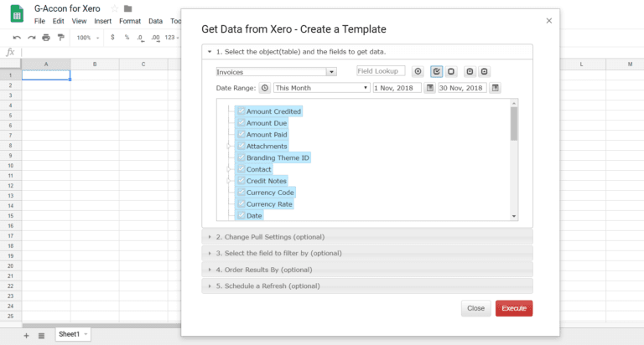This screenshot has height=345, width=644.
Task: Uncheck the Branding Theme ID field
Action: pos(241,157)
